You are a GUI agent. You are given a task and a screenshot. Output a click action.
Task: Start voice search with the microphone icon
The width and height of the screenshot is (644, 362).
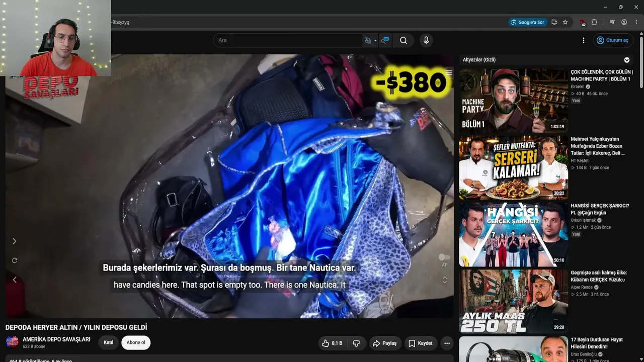426,40
